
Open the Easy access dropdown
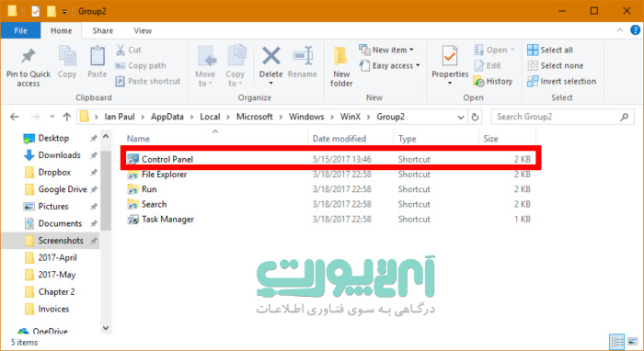[390, 65]
